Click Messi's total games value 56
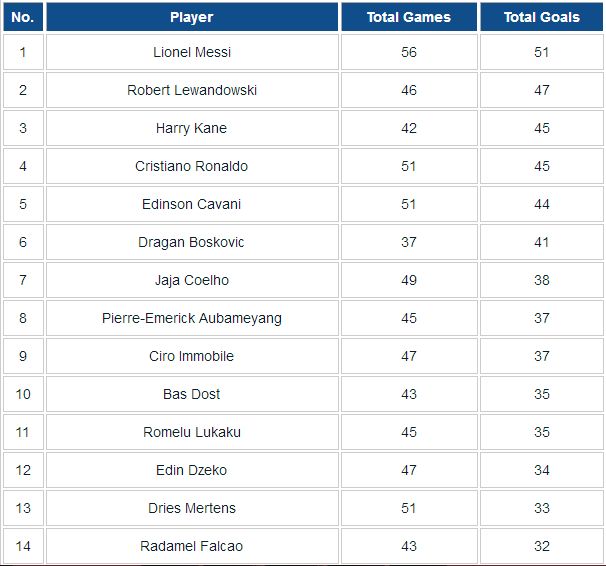Screen dimensions: 606x566 [x=409, y=52]
